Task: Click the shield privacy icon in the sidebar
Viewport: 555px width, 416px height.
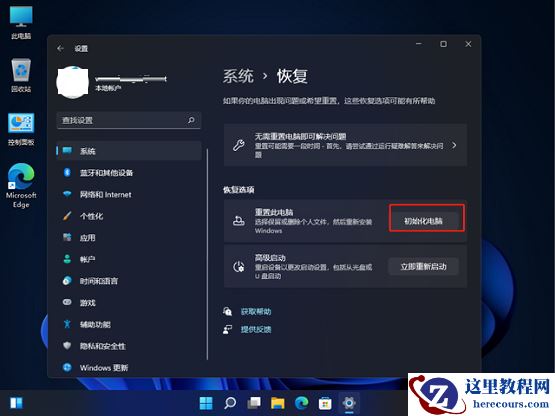Action: [67, 346]
